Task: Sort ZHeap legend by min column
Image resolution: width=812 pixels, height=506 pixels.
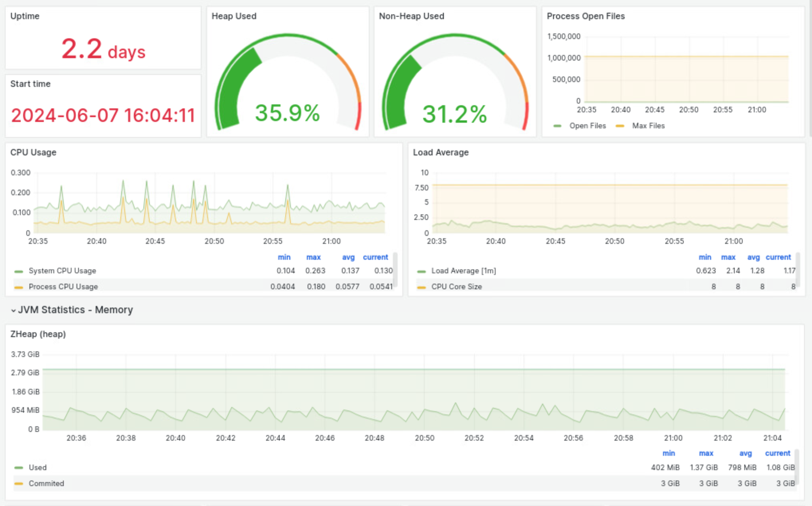Action: point(669,453)
